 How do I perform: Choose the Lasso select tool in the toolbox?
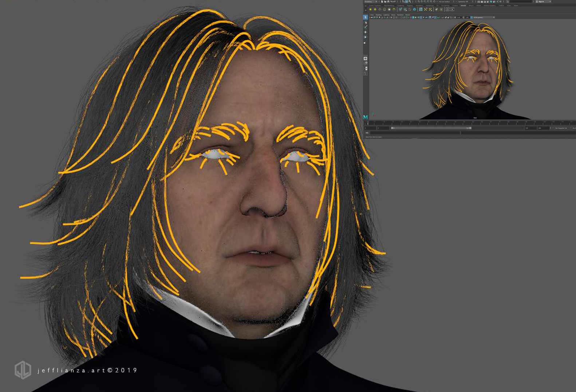[366, 22]
